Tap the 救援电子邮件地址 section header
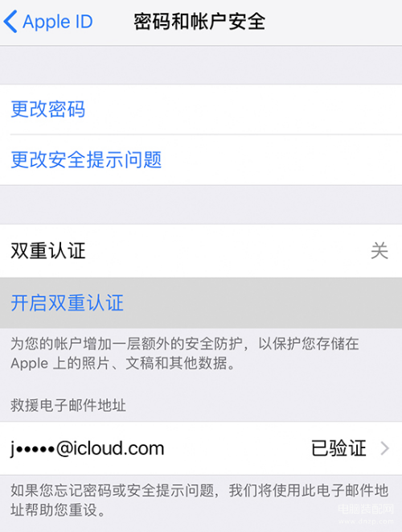The width and height of the screenshot is (402, 532). click(x=68, y=405)
